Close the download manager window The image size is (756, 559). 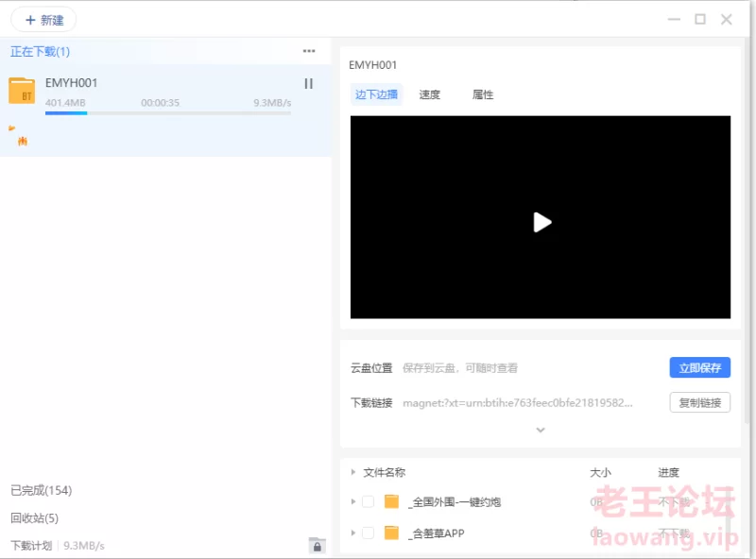[726, 19]
